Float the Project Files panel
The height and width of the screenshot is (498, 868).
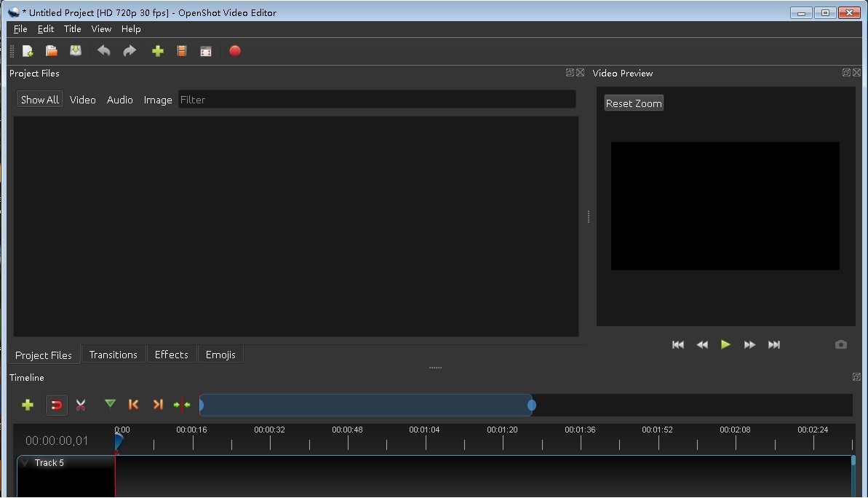[570, 73]
